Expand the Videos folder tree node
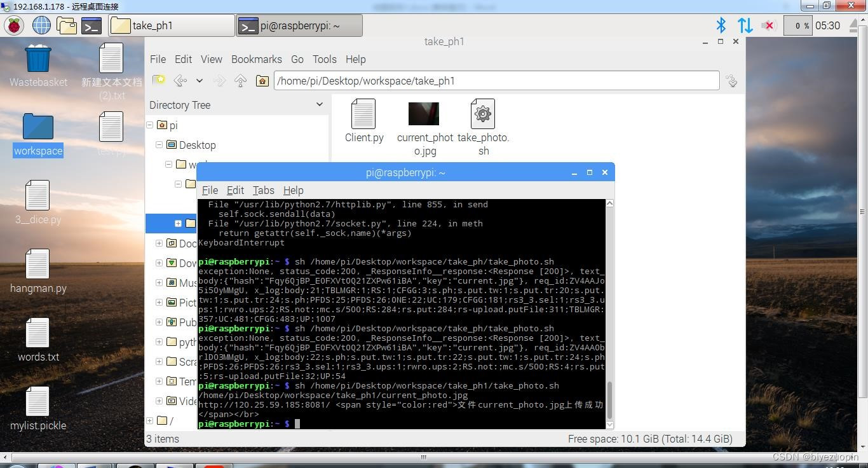Screen dimensions: 868x468 point(159,401)
